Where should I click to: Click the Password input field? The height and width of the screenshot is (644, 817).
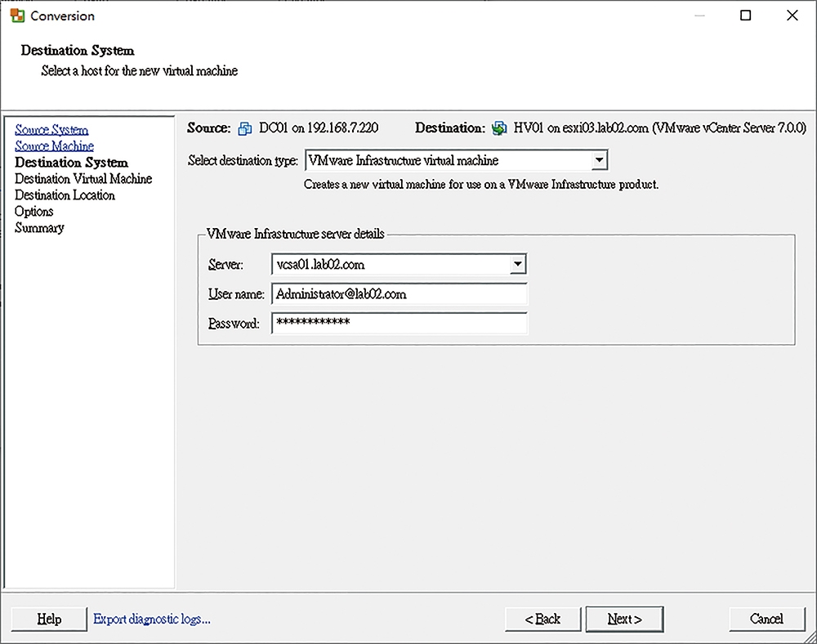pos(400,323)
